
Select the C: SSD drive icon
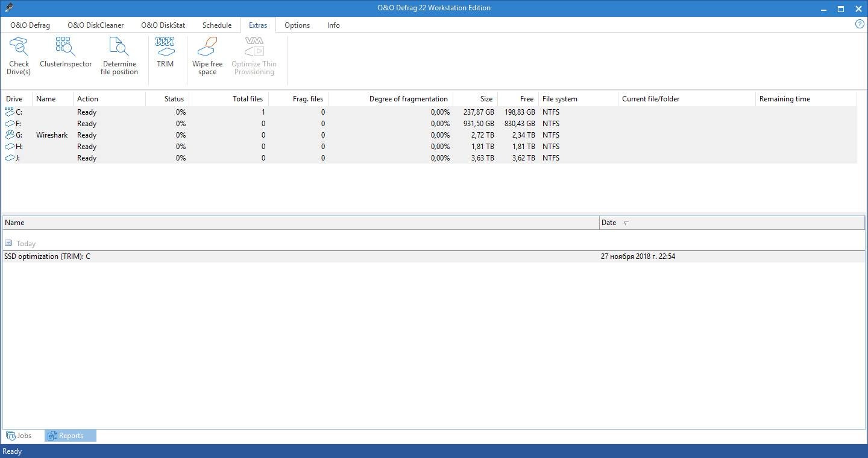click(x=9, y=112)
